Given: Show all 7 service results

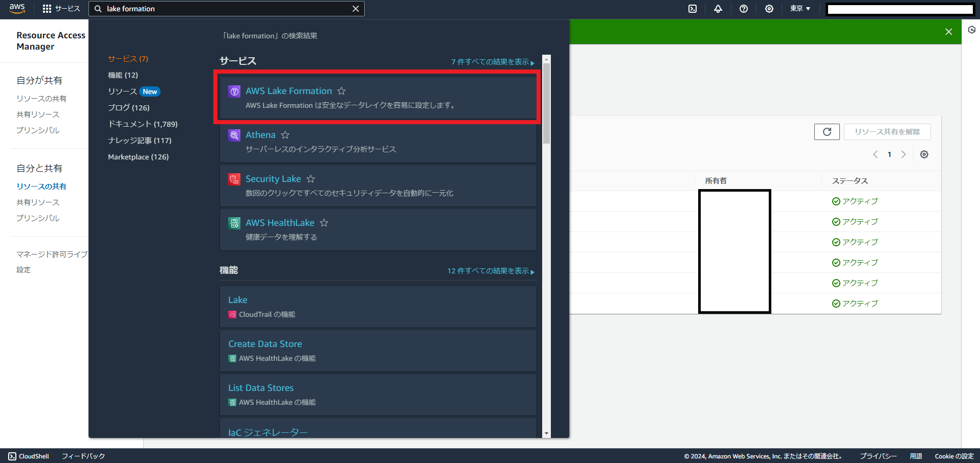Looking at the screenshot, I should click(493, 62).
